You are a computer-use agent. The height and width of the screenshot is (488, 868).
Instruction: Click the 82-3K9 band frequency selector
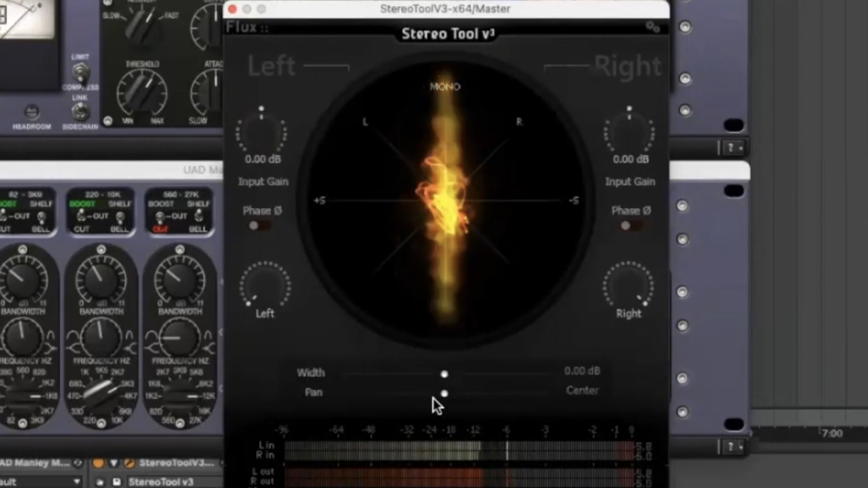pyautogui.click(x=23, y=396)
